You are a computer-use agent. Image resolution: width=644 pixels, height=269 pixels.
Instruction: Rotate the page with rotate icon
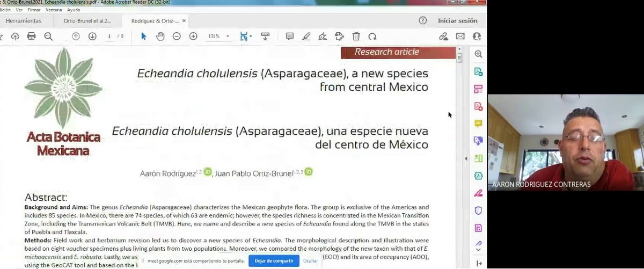[x=372, y=37]
